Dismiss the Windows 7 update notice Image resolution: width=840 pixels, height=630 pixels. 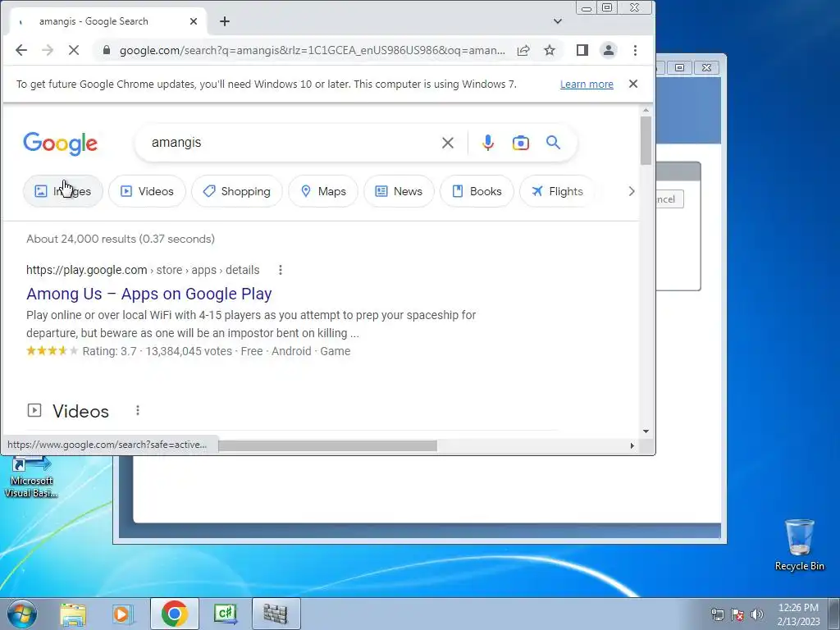(x=633, y=84)
